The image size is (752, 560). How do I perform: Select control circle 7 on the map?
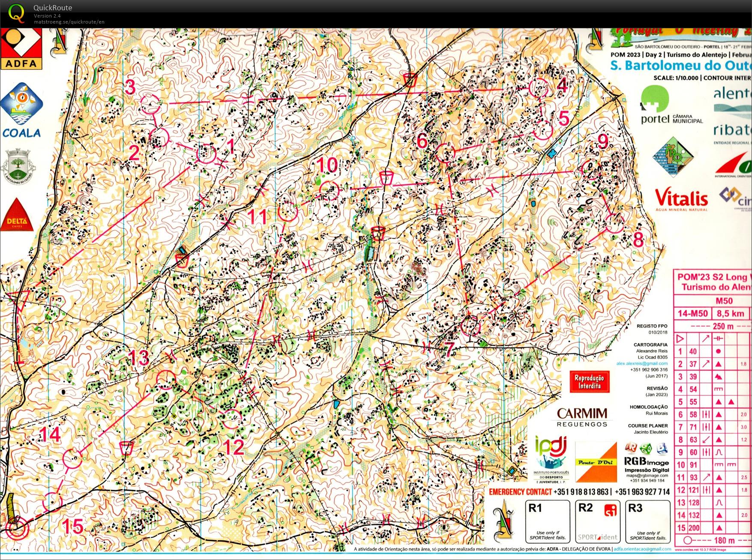pyautogui.click(x=471, y=325)
